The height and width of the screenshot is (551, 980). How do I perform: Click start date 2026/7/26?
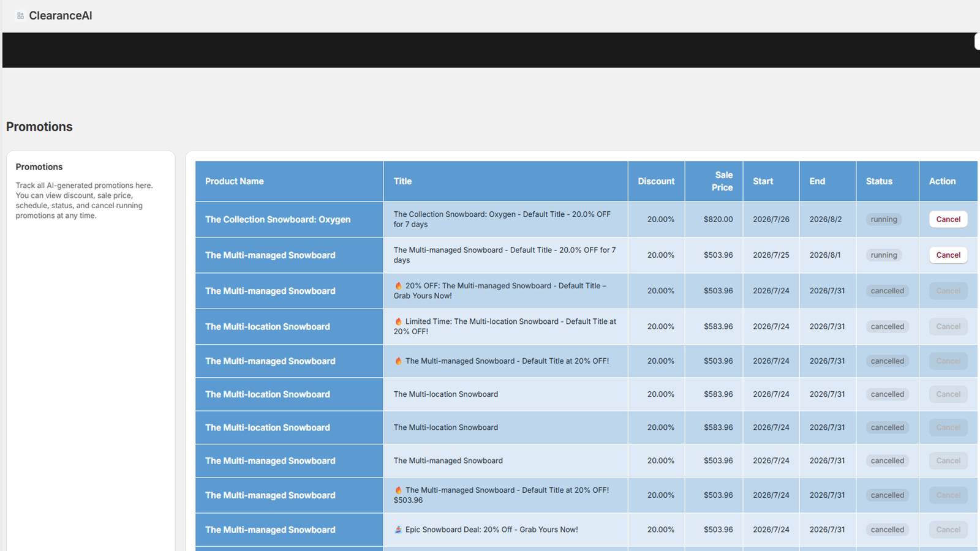771,219
